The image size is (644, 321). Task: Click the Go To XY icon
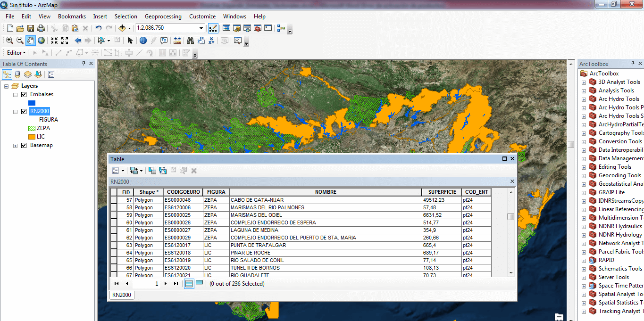pos(211,41)
